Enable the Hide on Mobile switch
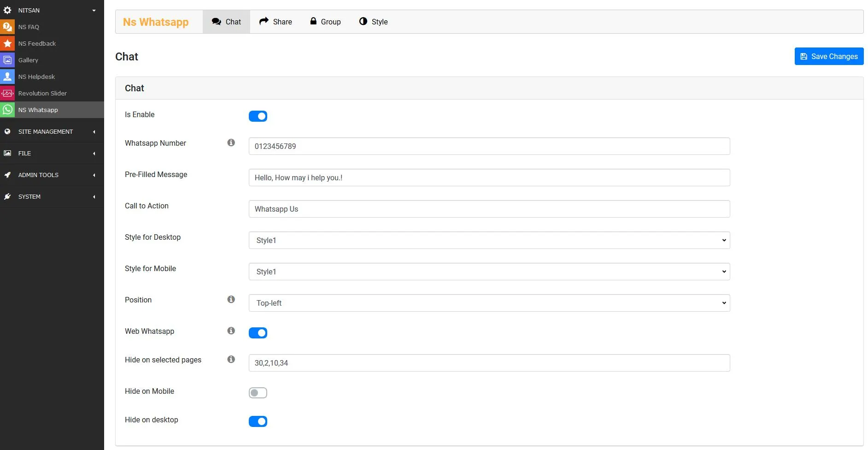The image size is (868, 450). point(258,393)
